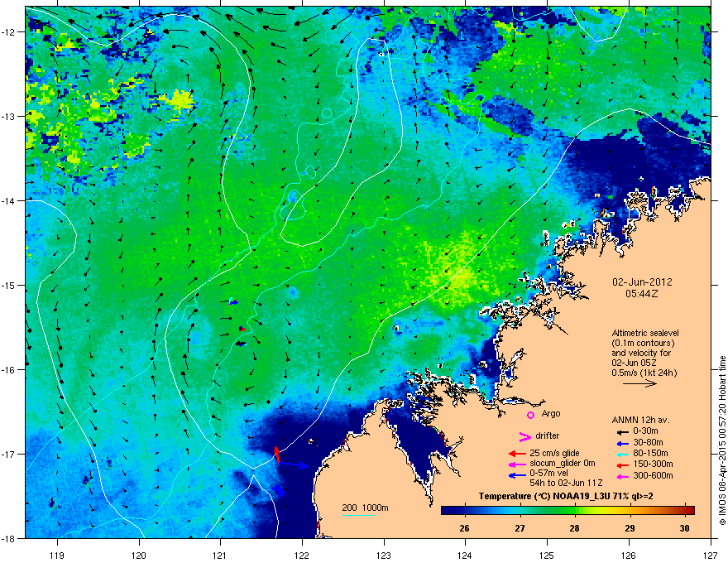Click the 02-Jun 05Z text
The image size is (728, 563).
coord(635,363)
